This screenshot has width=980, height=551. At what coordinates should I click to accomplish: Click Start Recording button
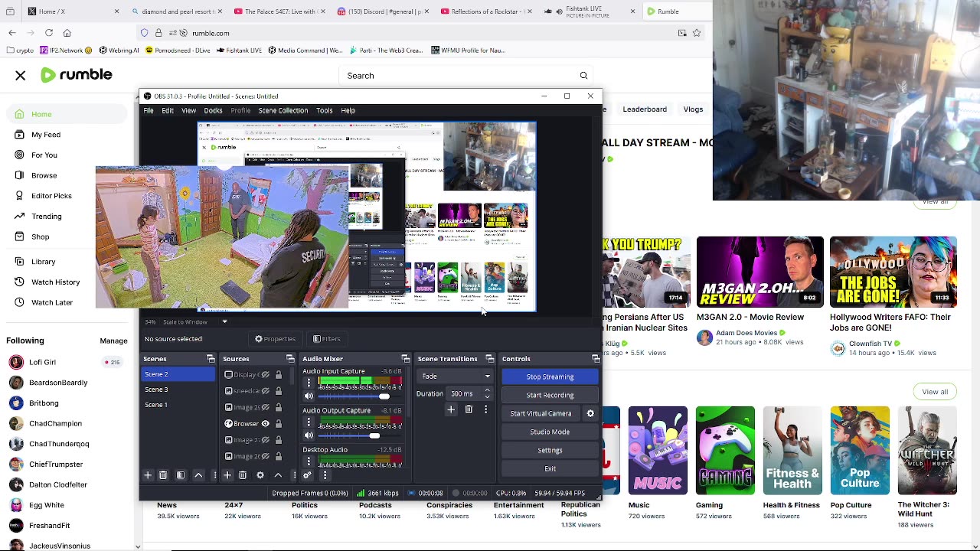[550, 395]
